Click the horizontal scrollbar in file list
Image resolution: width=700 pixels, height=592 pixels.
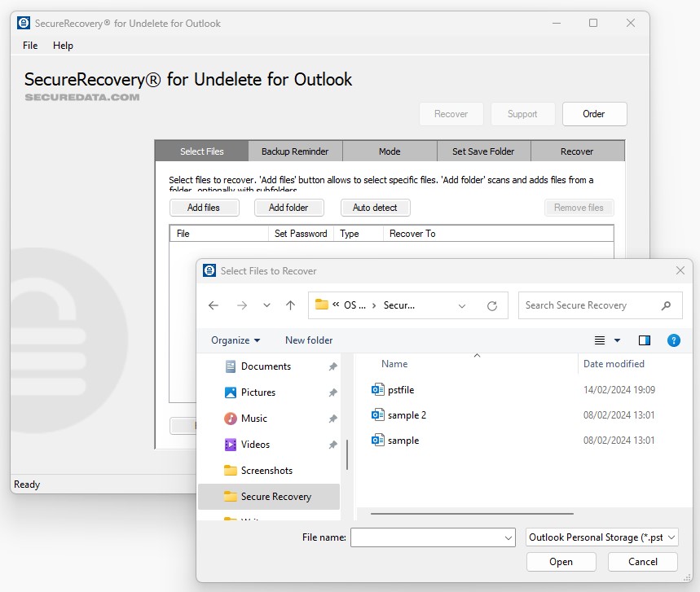point(471,514)
